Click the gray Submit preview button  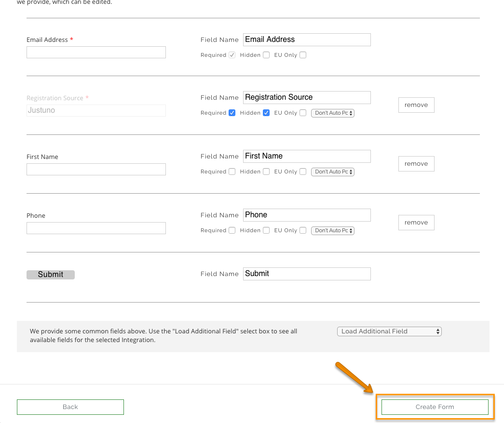tap(51, 275)
